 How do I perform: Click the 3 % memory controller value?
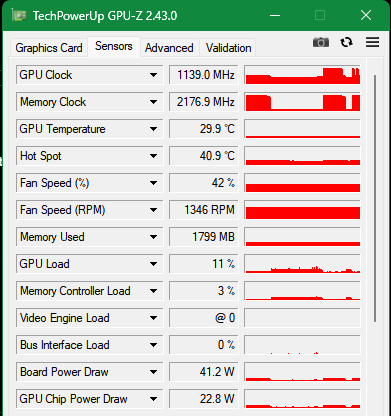(x=204, y=291)
